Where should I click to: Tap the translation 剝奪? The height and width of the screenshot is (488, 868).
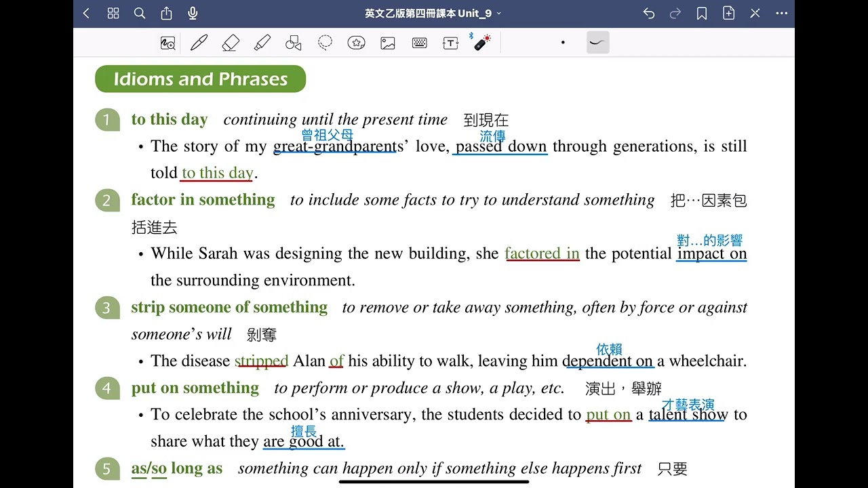click(x=262, y=335)
